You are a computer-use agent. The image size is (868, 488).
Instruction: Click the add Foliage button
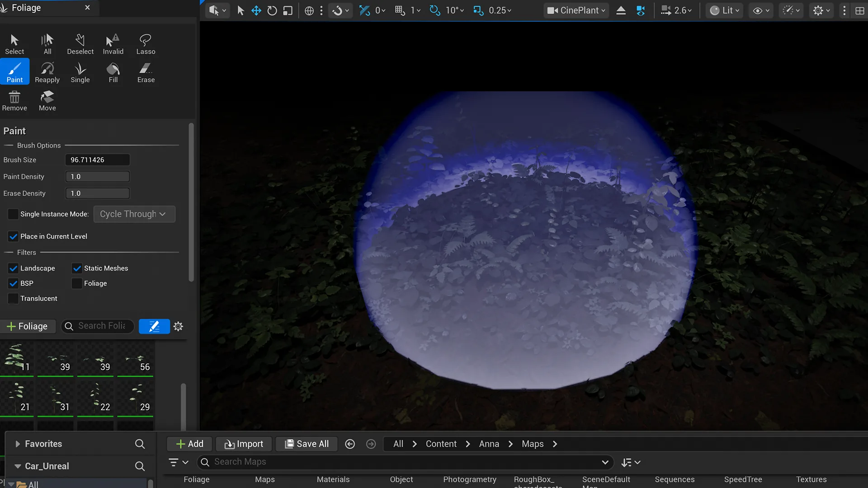coord(28,326)
